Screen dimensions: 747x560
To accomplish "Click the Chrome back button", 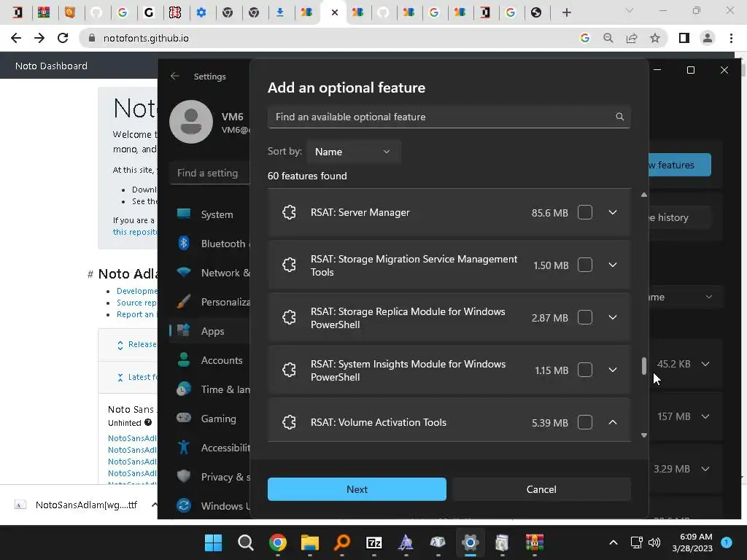I will pos(16,38).
